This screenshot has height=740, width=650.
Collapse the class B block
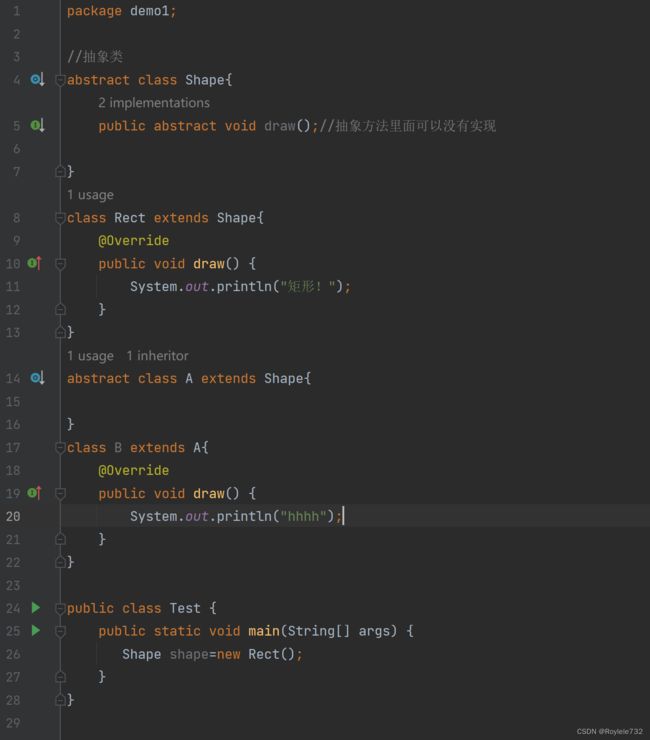tap(60, 447)
